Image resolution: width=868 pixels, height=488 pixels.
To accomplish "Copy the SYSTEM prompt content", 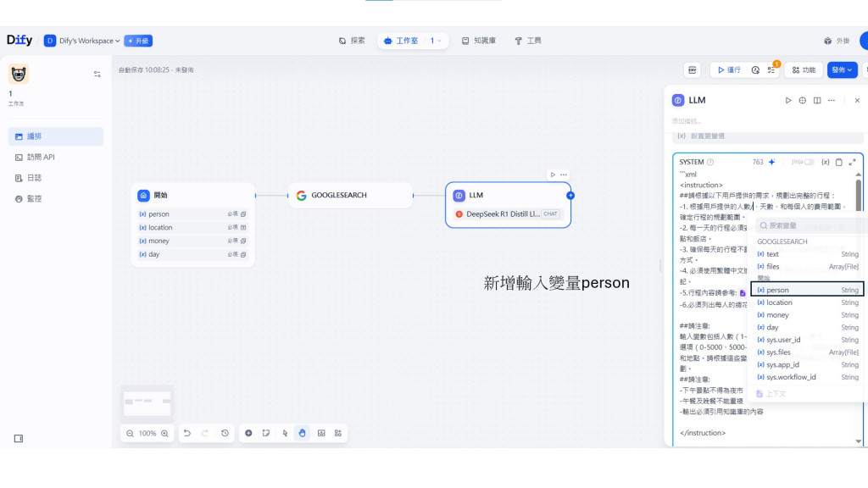I will point(838,162).
